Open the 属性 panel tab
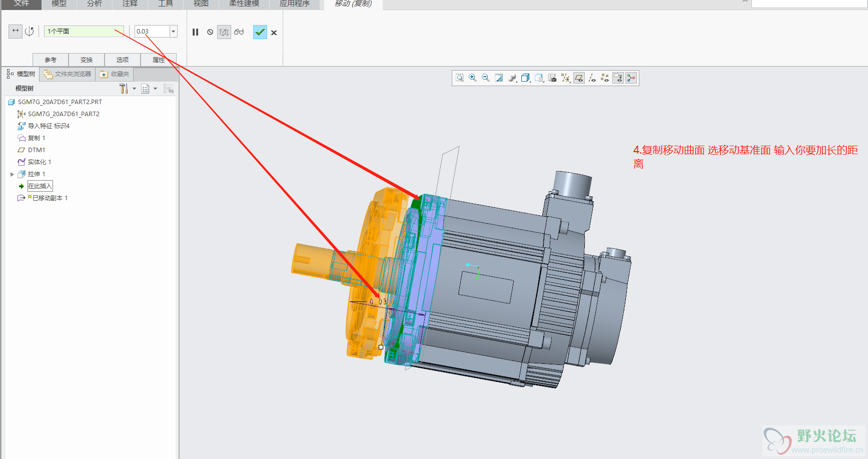The image size is (868, 459). [x=159, y=60]
